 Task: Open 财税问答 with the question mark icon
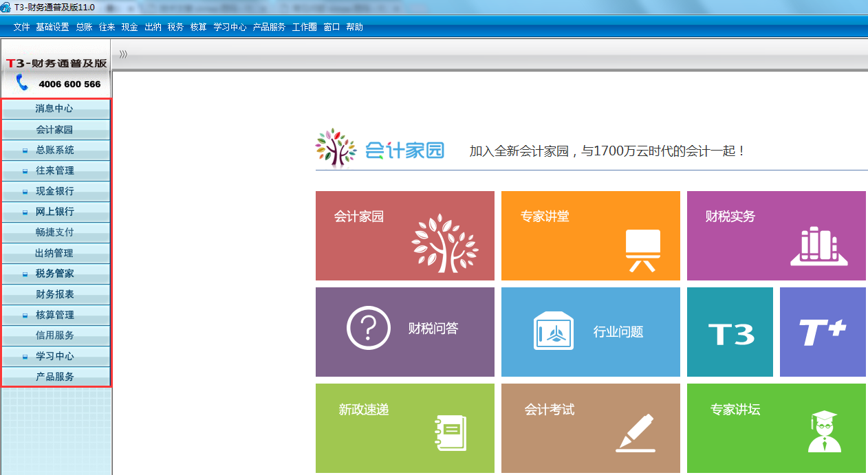404,332
